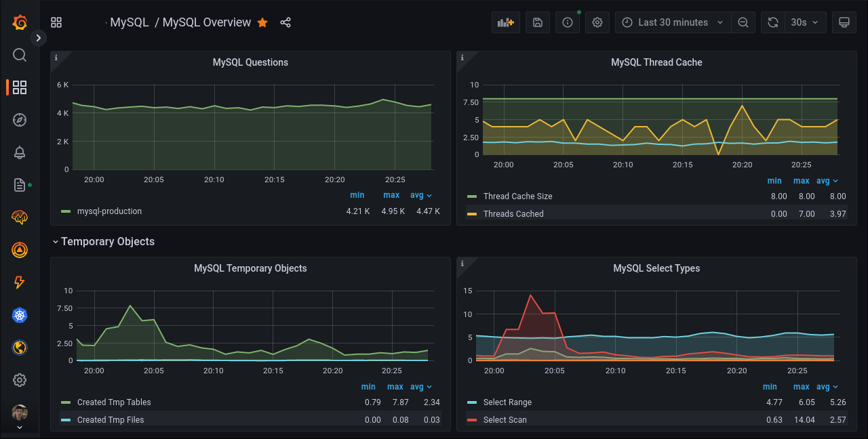The width and height of the screenshot is (868, 439).
Task: Enable TV kiosk mode via monitor icon
Action: [x=844, y=22]
